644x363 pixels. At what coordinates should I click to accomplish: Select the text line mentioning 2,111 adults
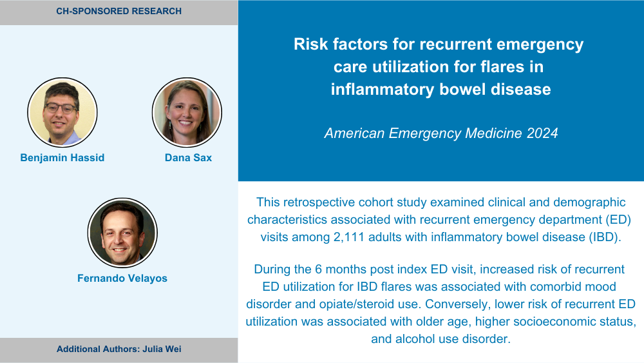click(x=440, y=237)
